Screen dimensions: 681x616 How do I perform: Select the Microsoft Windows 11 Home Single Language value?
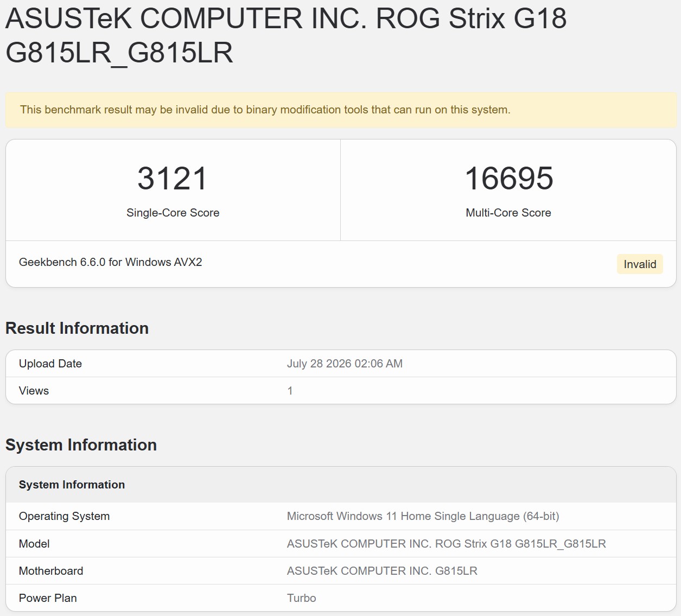point(423,516)
